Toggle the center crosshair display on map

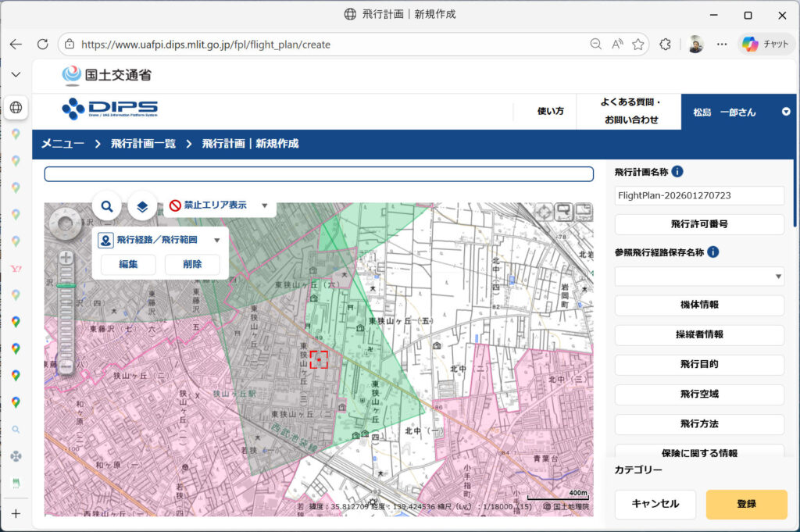(543, 212)
